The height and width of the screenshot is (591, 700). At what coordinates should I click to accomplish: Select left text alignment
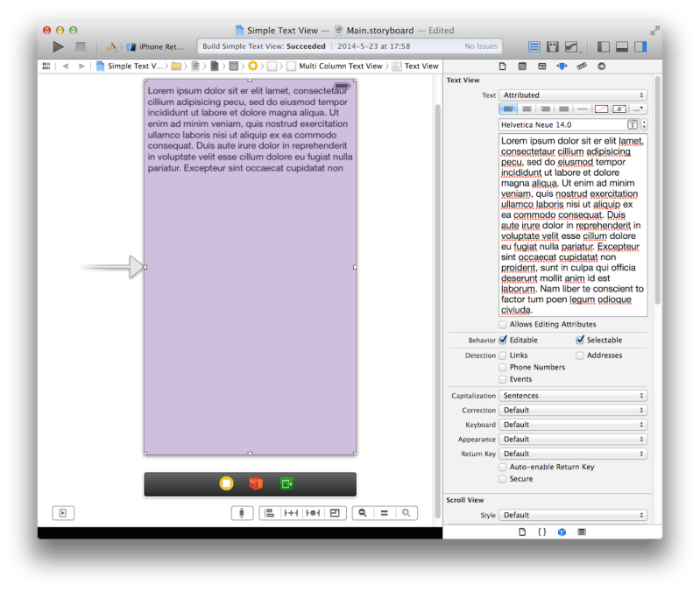(508, 109)
